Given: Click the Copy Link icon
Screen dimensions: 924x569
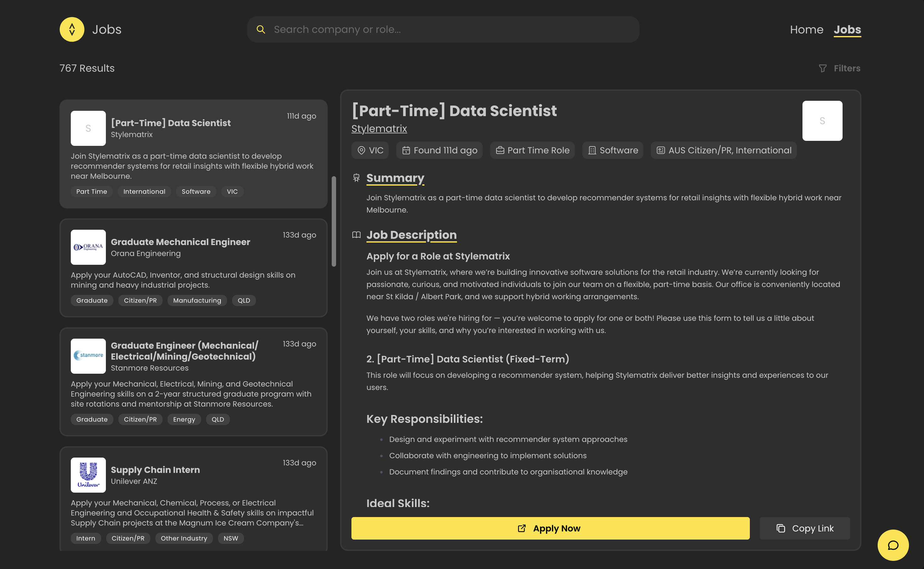Looking at the screenshot, I should point(781,528).
